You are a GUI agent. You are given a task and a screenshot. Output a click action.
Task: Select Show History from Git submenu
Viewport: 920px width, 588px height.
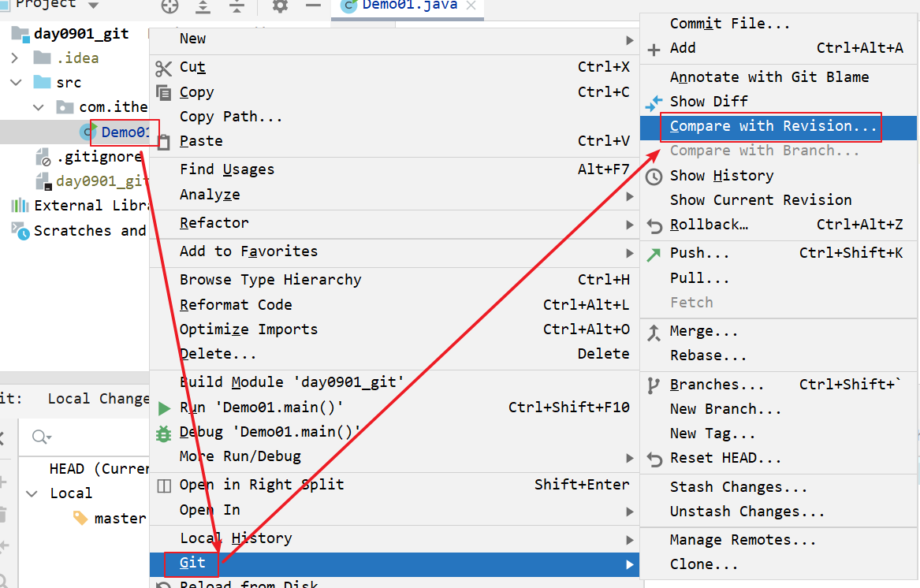click(x=721, y=176)
